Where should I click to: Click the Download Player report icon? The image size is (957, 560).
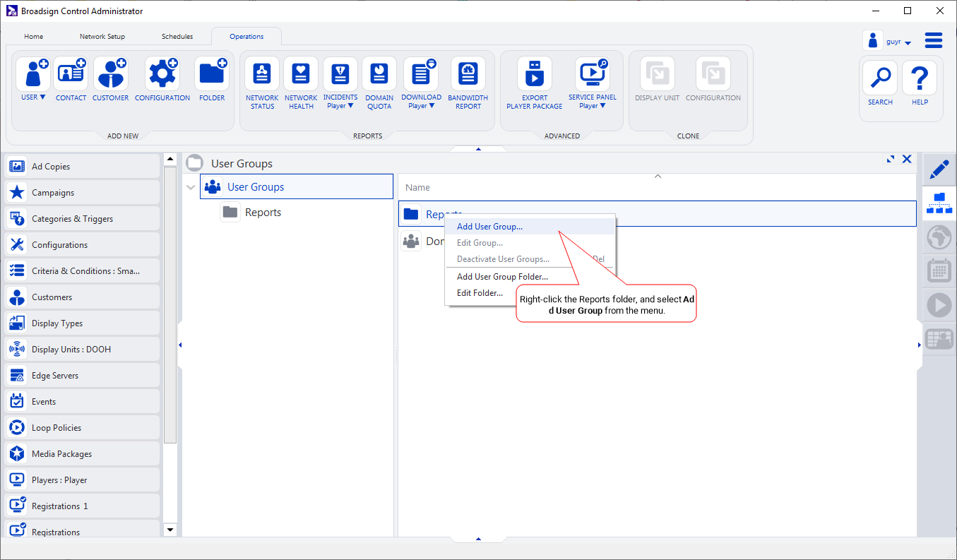421,74
